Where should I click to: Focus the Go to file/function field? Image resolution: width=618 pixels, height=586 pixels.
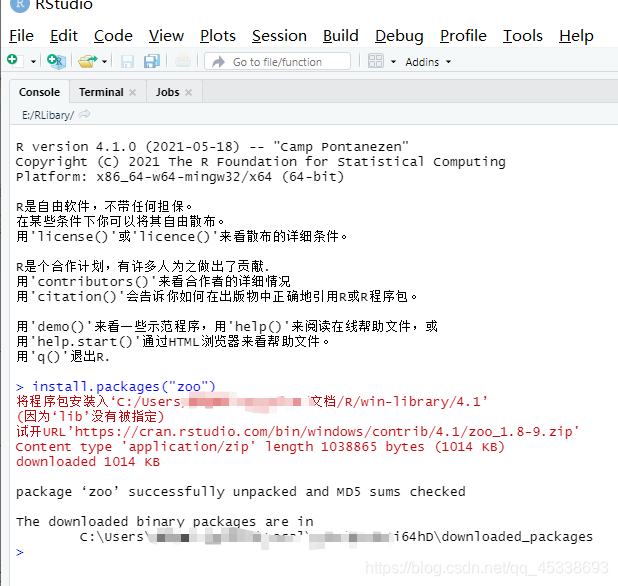(x=277, y=62)
